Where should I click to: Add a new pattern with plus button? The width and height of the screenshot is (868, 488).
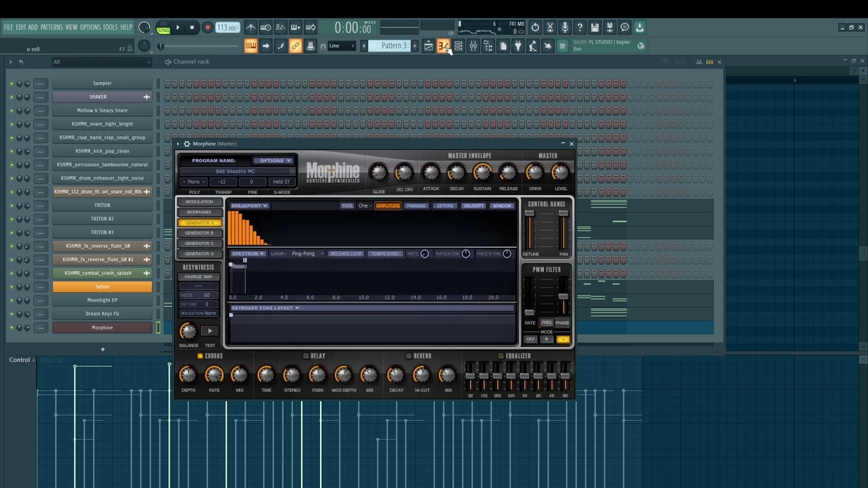(x=415, y=46)
